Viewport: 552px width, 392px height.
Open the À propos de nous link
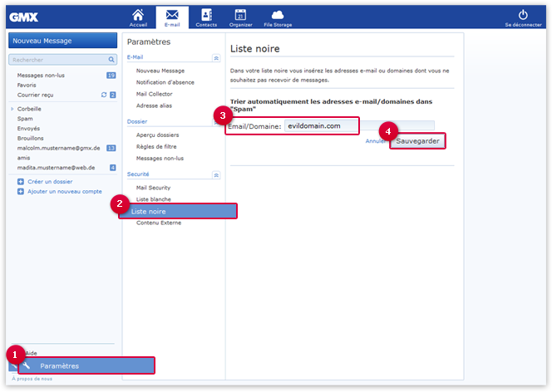[32, 379]
